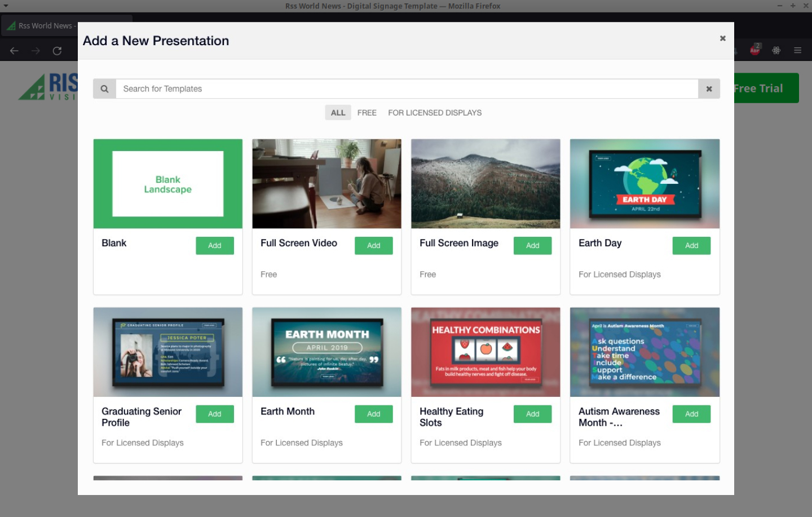Select the FOR LICENSED DISPLAYS filter
This screenshot has width=812, height=517.
(435, 113)
